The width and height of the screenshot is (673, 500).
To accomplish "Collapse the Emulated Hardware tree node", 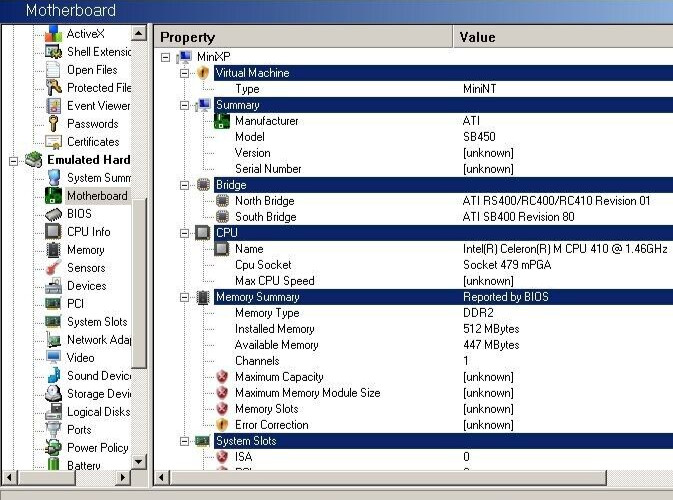I will coord(13,161).
